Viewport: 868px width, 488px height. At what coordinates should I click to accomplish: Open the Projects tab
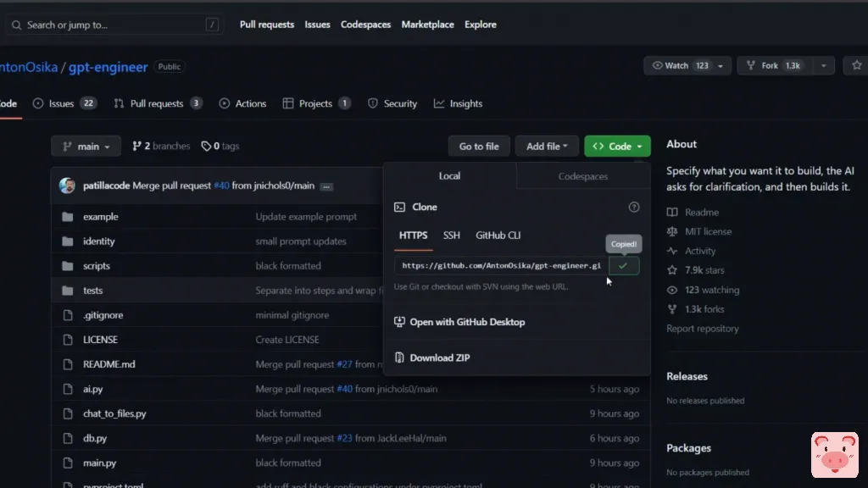pos(316,103)
